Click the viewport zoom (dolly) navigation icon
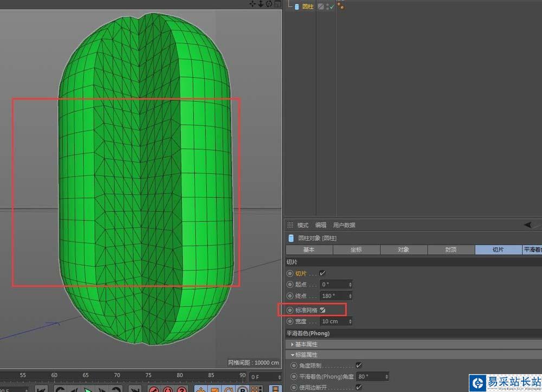The width and height of the screenshot is (542, 392). tap(261, 4)
